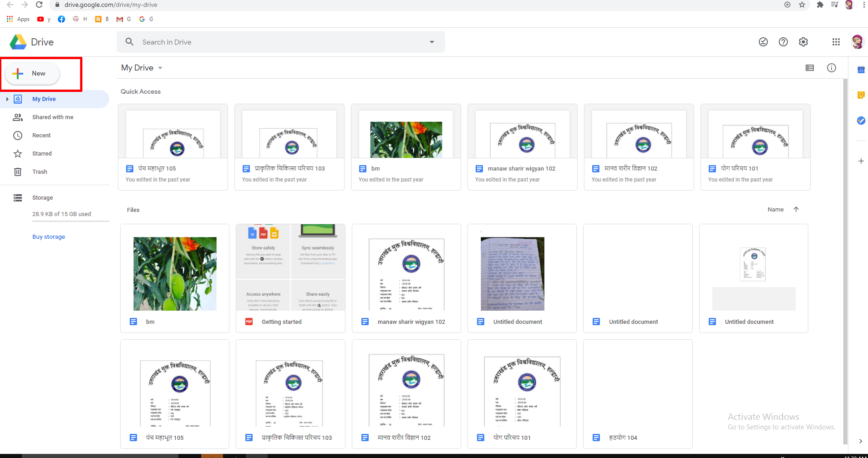Switch Drive to list view layout
Viewport: 868px width, 458px height.
pos(810,67)
